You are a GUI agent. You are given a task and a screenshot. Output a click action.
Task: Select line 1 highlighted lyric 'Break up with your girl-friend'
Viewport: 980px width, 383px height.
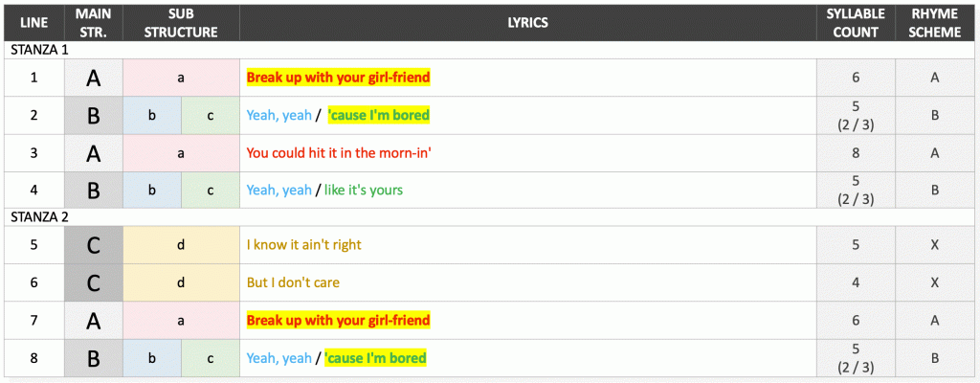tap(338, 78)
